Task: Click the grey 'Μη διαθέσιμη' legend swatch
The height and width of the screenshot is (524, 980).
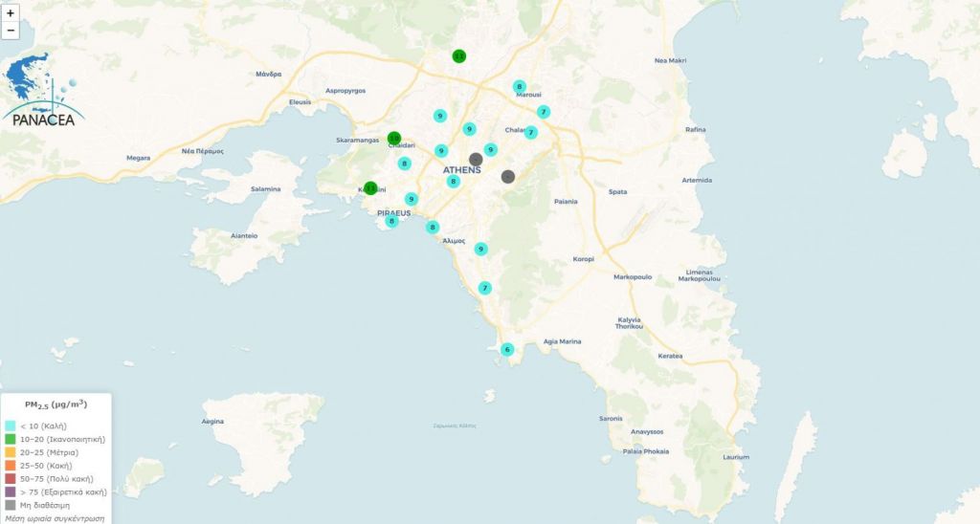Action: [11, 505]
